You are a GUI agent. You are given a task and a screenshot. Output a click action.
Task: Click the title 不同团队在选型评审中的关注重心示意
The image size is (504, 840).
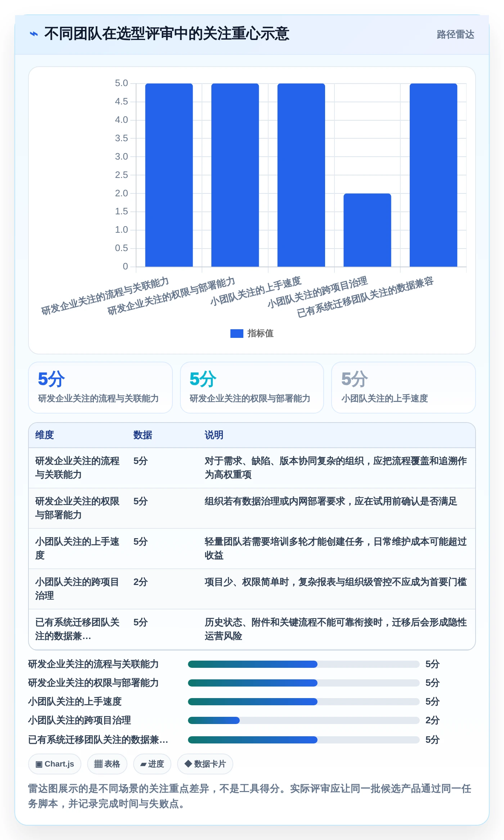(167, 34)
